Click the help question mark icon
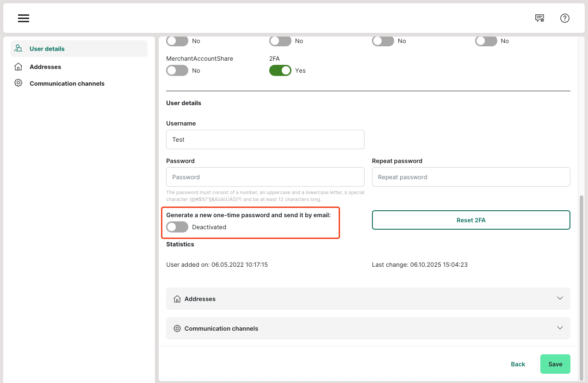588x383 pixels. point(564,18)
